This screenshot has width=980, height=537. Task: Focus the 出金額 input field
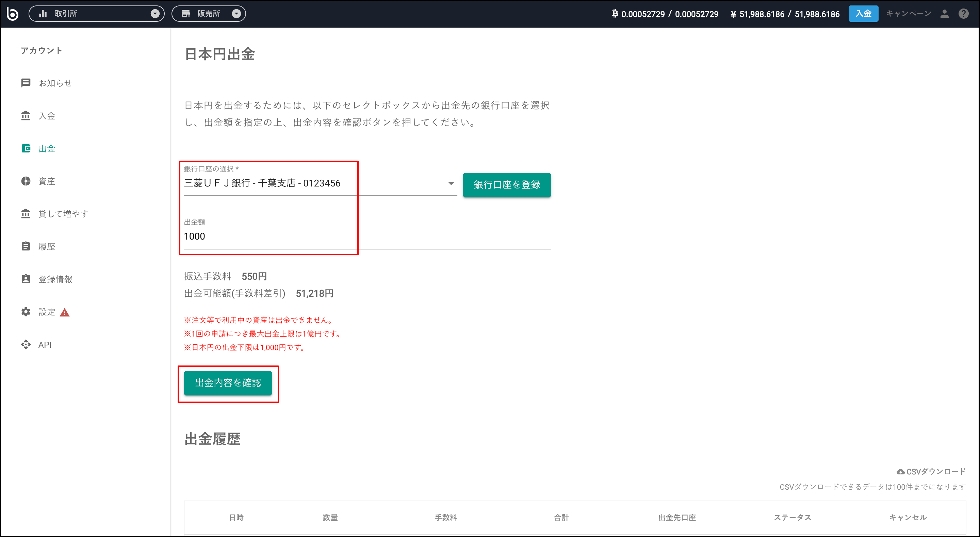[x=367, y=236]
